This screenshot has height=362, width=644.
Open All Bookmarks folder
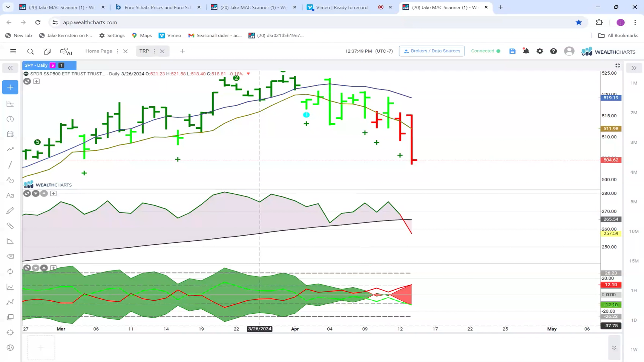point(618,36)
